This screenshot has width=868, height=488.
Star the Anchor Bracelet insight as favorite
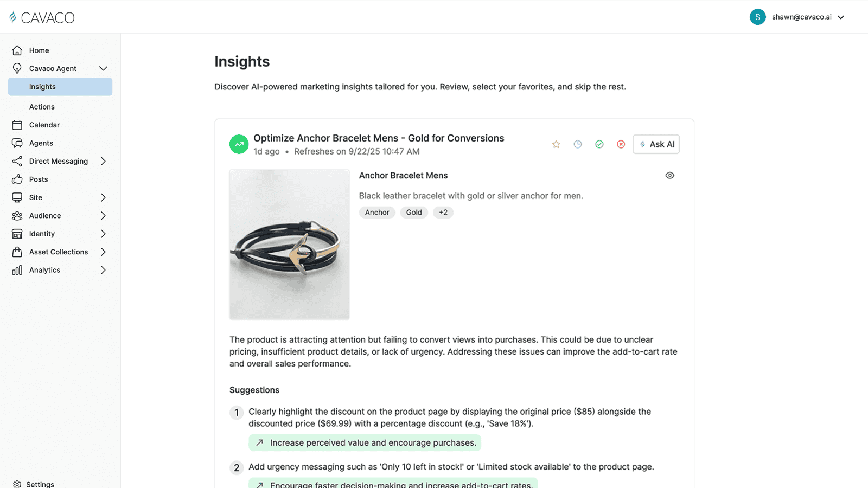[556, 144]
